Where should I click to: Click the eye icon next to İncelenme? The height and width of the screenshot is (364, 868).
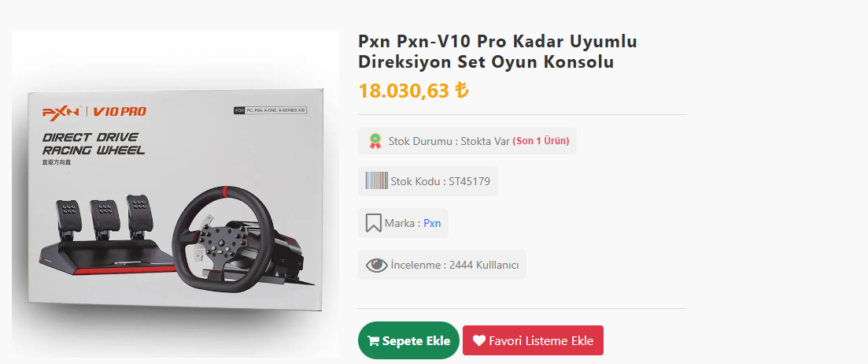point(376,266)
